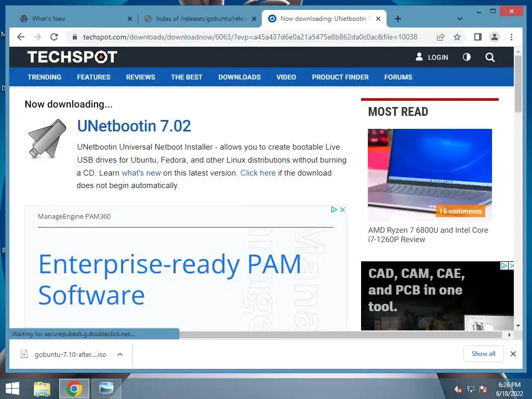Close the Now downloading UNetbootin tab
532x399 pixels.
pyautogui.click(x=378, y=19)
